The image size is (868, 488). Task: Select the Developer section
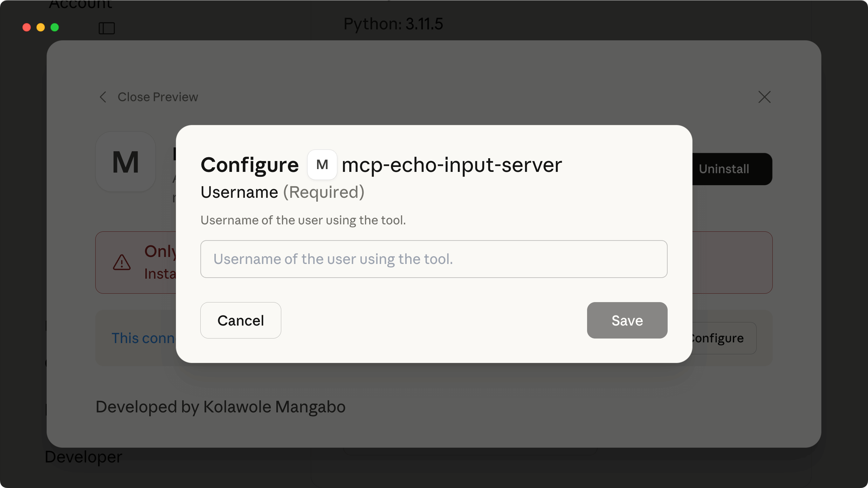[83, 456]
